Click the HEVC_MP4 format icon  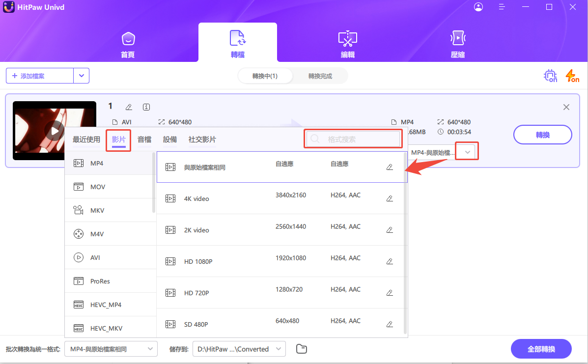(x=79, y=305)
